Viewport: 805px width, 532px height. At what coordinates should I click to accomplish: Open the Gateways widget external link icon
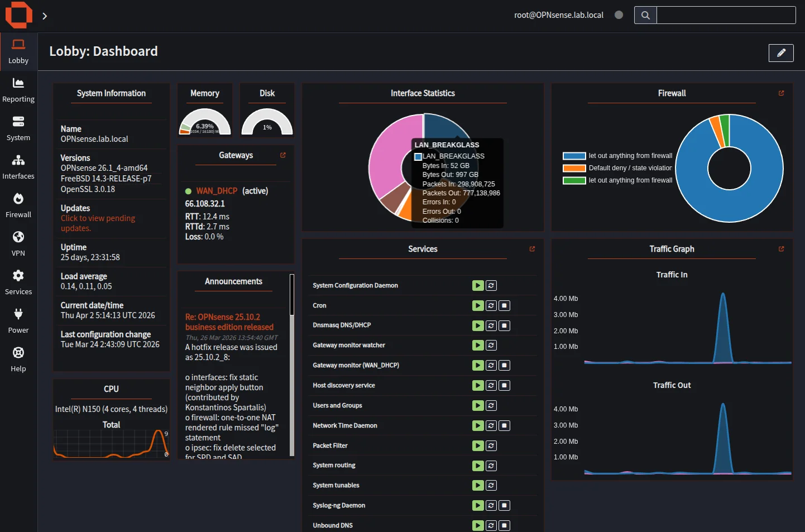(x=282, y=155)
